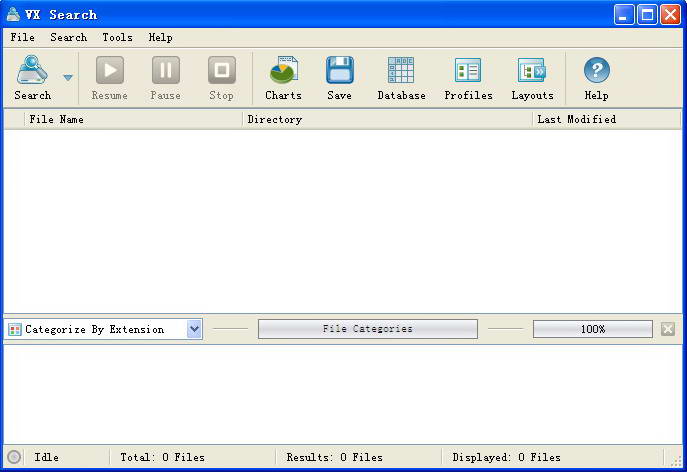Click the Results: 0 Files status entry
The image size is (687, 472).
pos(334,457)
